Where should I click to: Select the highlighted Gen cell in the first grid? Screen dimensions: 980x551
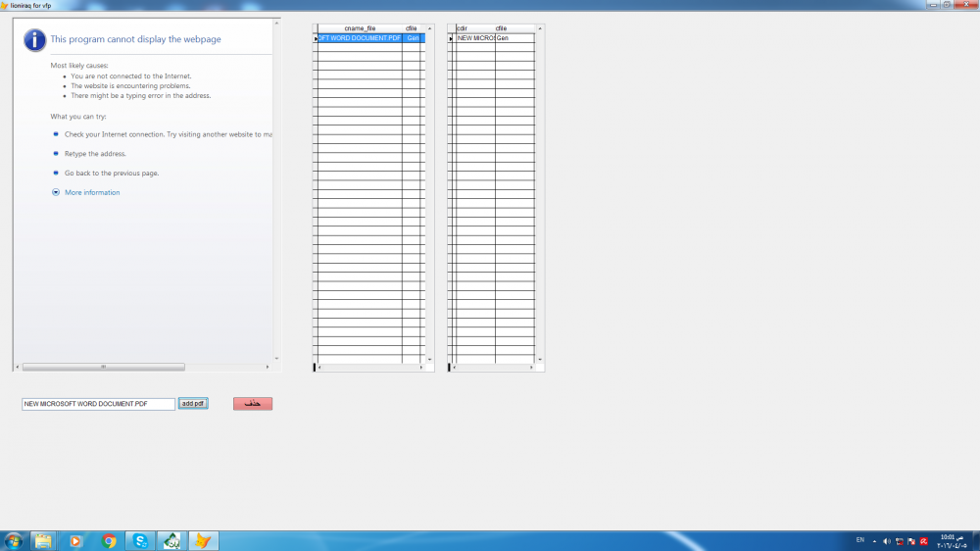(414, 38)
